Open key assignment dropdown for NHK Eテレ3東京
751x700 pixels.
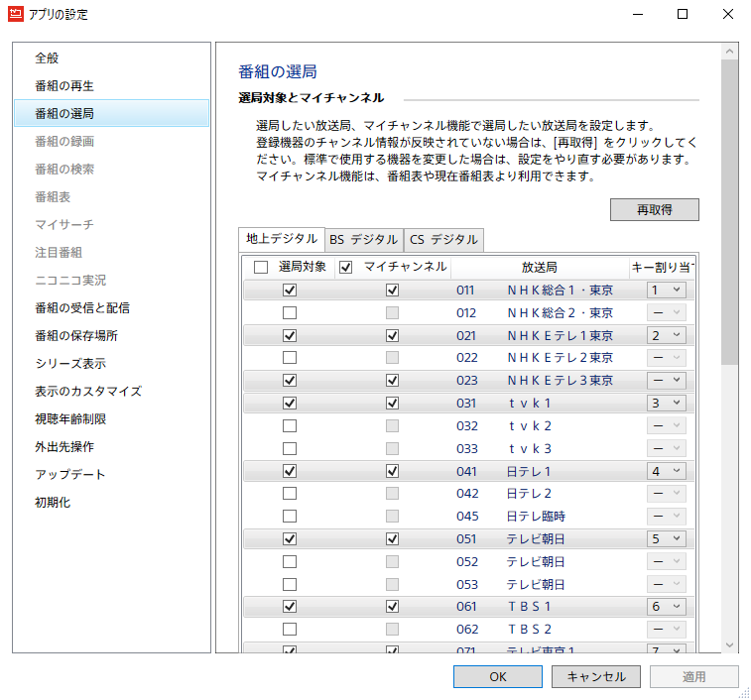pyautogui.click(x=666, y=381)
